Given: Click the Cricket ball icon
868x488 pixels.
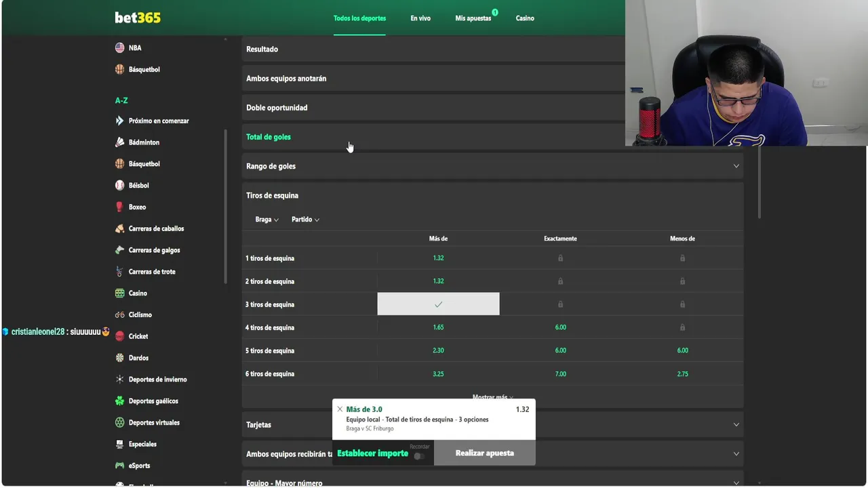Looking at the screenshot, I should (119, 336).
